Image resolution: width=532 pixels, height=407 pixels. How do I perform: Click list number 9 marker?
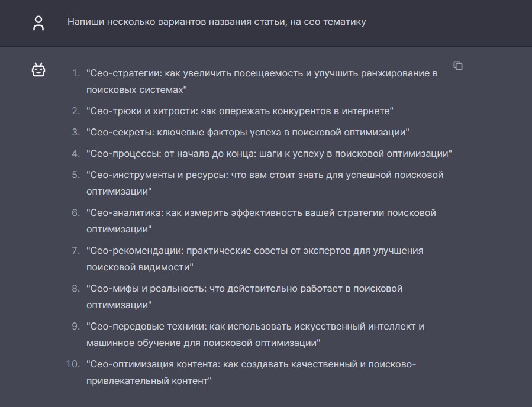tap(75, 327)
